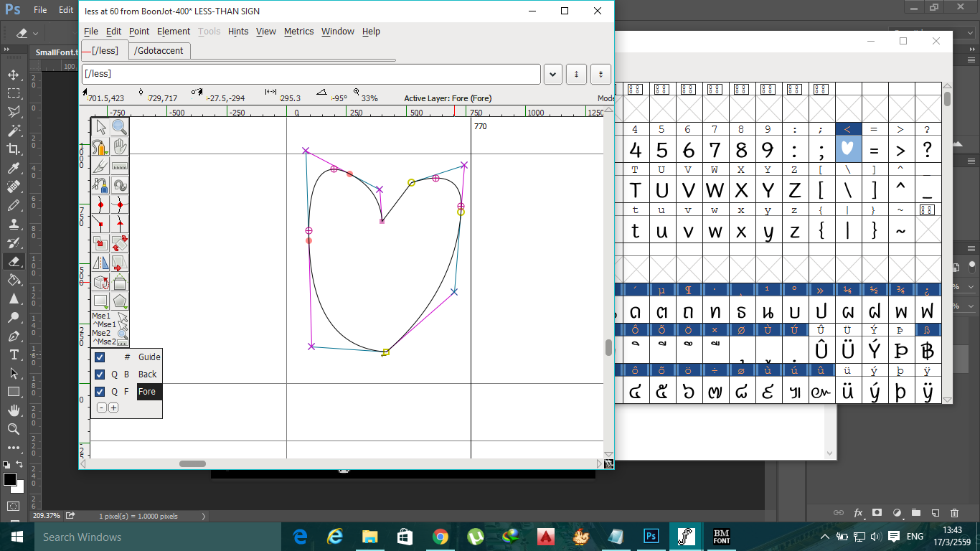Click the remove layer minus button
This screenshot has height=551, width=980.
pos(102,408)
